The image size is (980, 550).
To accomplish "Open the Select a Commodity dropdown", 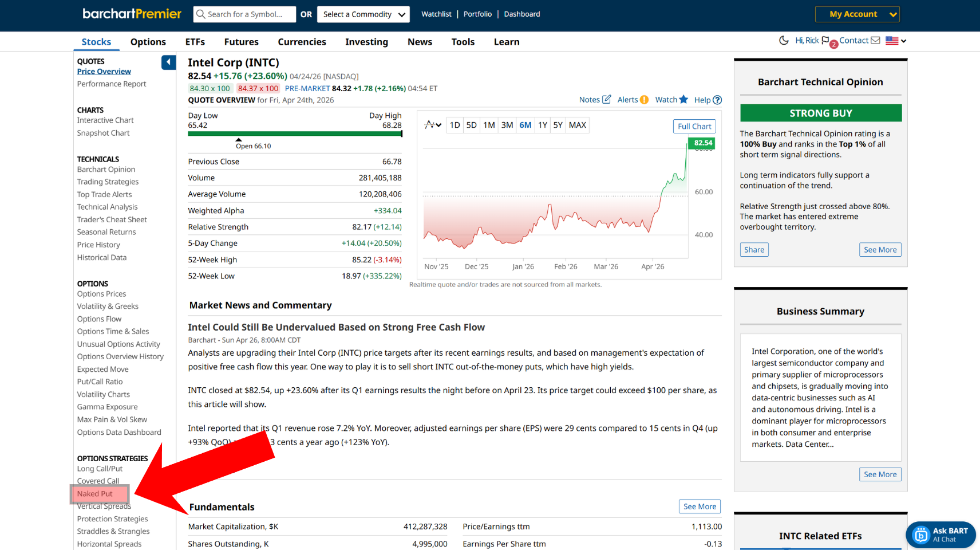I will click(363, 14).
